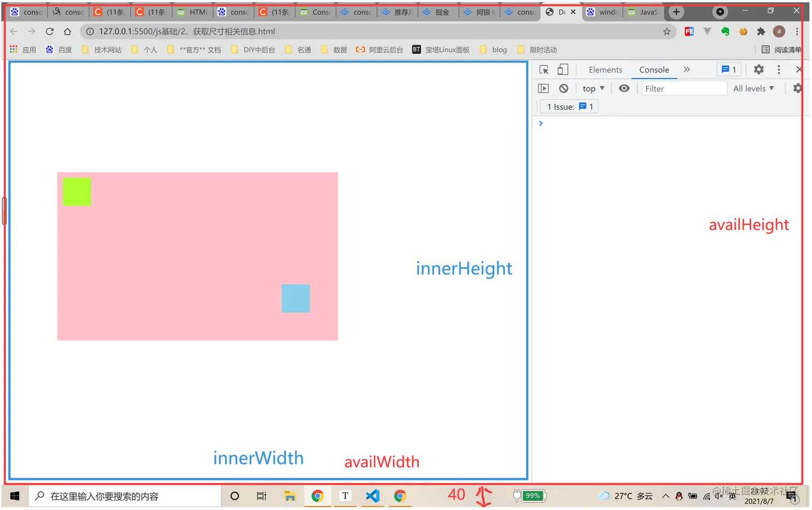Switch to the JavaS browser tab

[x=643, y=12]
